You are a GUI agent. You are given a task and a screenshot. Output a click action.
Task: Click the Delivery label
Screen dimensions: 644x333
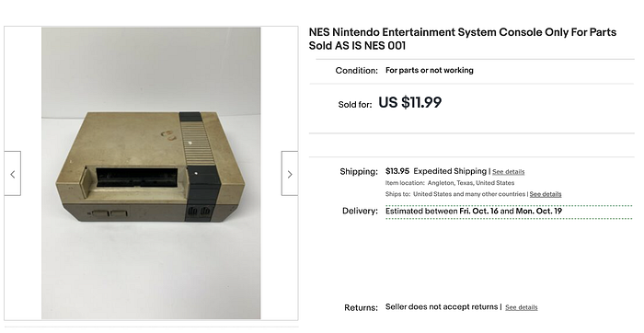coord(361,211)
